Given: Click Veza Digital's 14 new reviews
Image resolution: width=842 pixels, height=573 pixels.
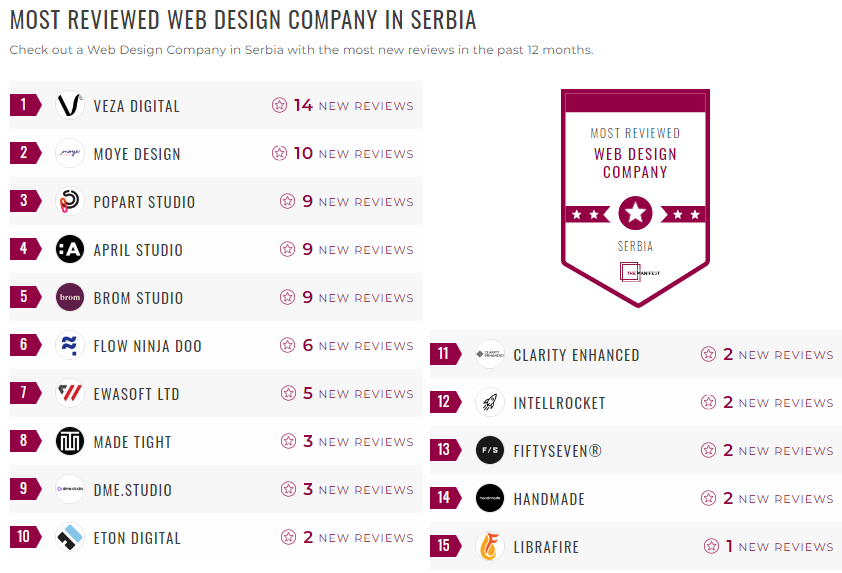Looking at the screenshot, I should click(343, 106).
